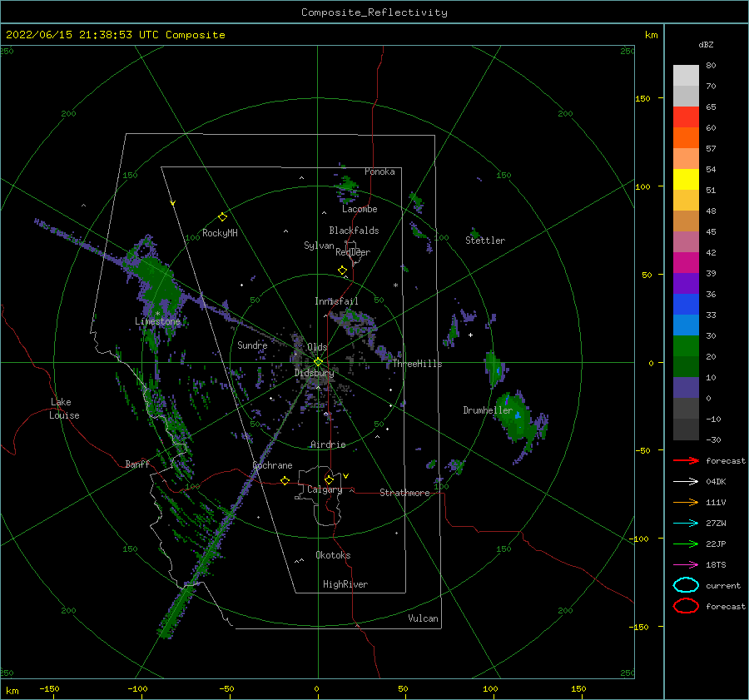Click the -150 tick label on bottom axis

(x=49, y=688)
